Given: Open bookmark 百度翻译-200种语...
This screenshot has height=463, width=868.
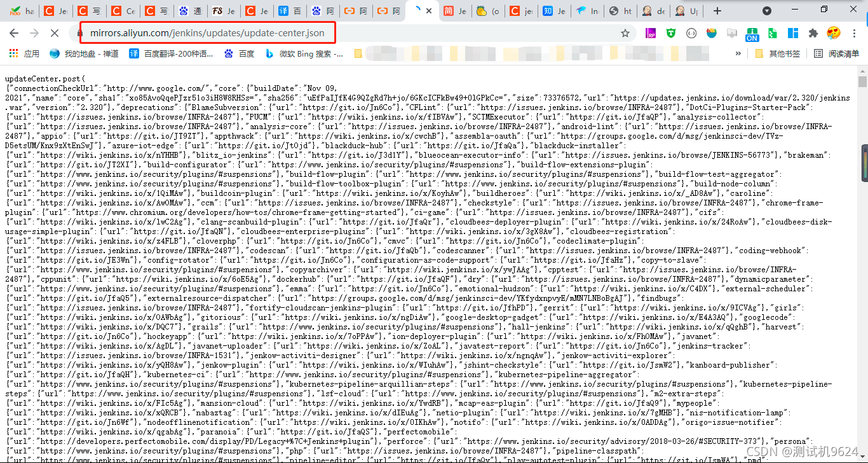Looking at the screenshot, I should [172, 54].
